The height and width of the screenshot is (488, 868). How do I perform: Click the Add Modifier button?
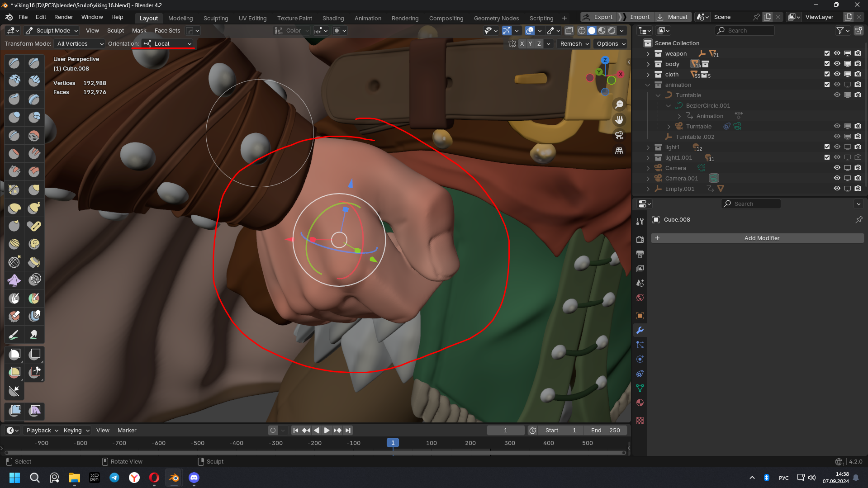[x=757, y=238]
